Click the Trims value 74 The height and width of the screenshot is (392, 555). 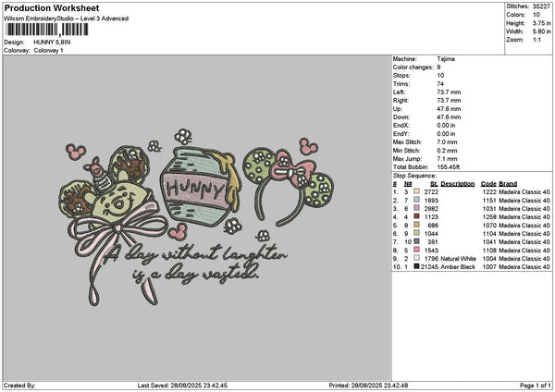[440, 84]
